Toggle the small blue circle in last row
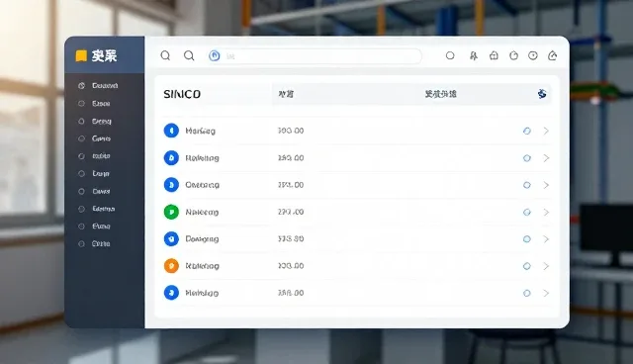The image size is (633, 364). click(x=527, y=294)
